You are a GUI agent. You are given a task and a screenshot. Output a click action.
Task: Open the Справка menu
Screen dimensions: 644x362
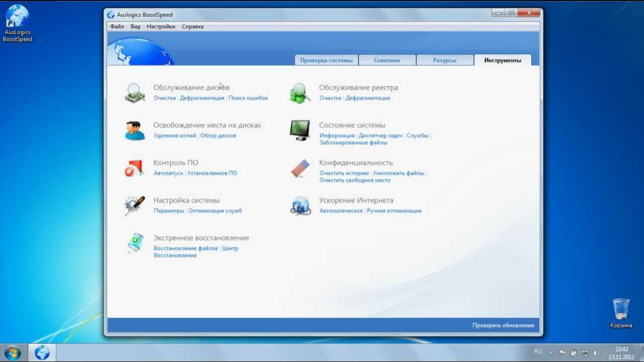point(193,27)
